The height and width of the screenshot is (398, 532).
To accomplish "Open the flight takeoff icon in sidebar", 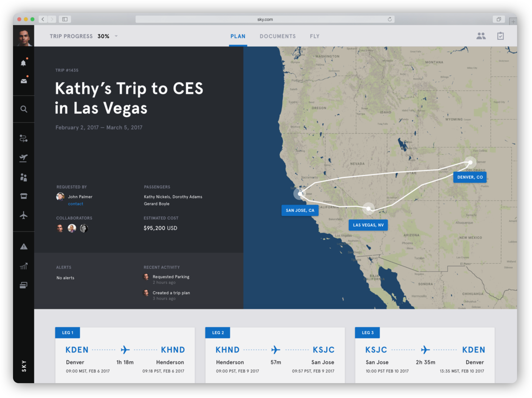I will click(x=23, y=158).
